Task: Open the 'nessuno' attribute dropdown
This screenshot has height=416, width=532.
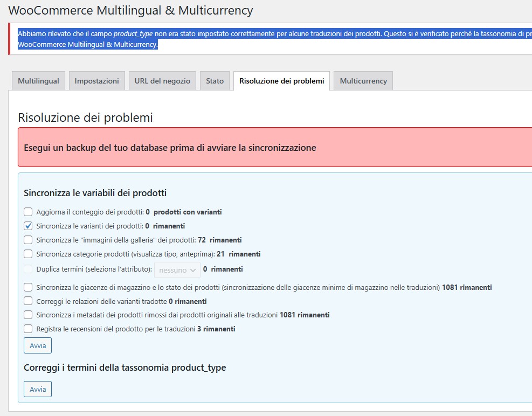Action: 177,270
